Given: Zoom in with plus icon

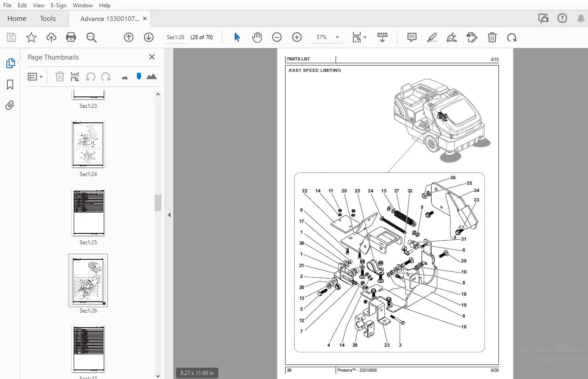Looking at the screenshot, I should 297,37.
